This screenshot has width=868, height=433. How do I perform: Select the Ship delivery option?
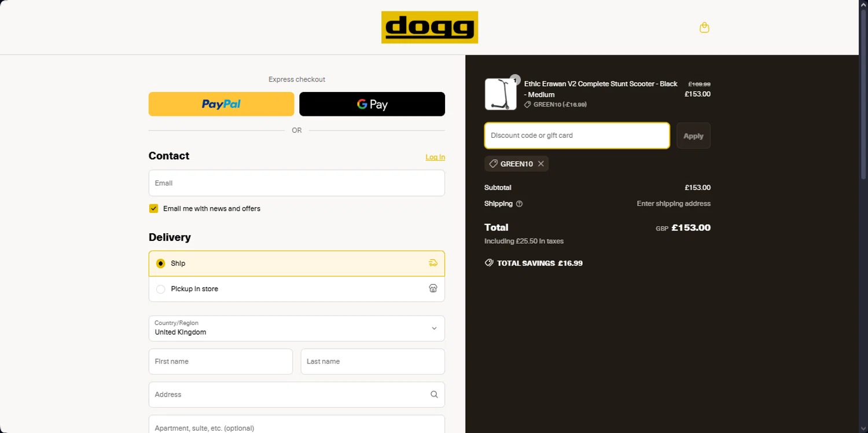tap(297, 263)
